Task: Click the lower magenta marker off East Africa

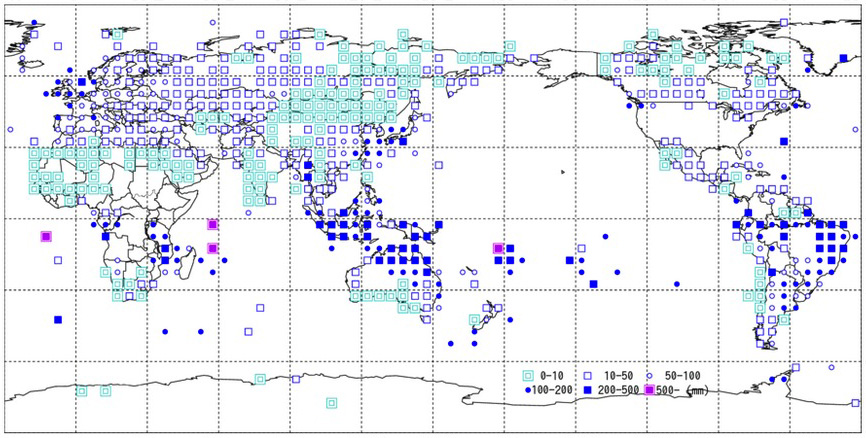Action: point(212,248)
